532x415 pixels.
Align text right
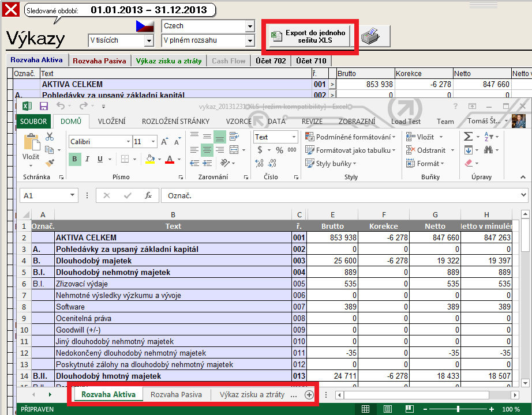tap(220, 150)
